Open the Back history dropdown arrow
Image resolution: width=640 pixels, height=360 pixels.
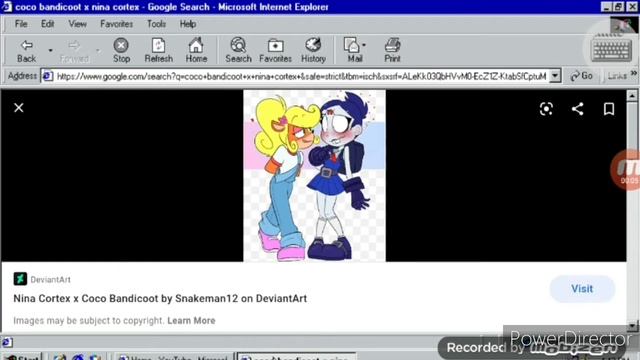click(x=51, y=50)
